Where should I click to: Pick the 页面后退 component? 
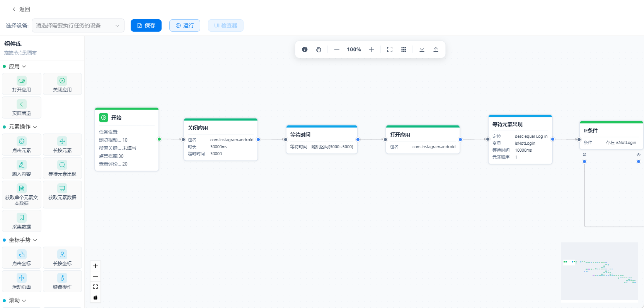click(22, 107)
